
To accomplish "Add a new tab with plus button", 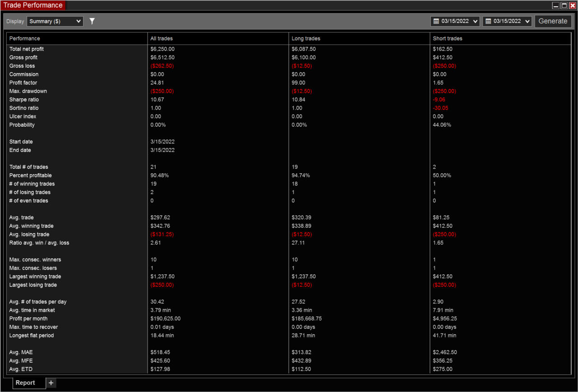I will click(x=51, y=383).
